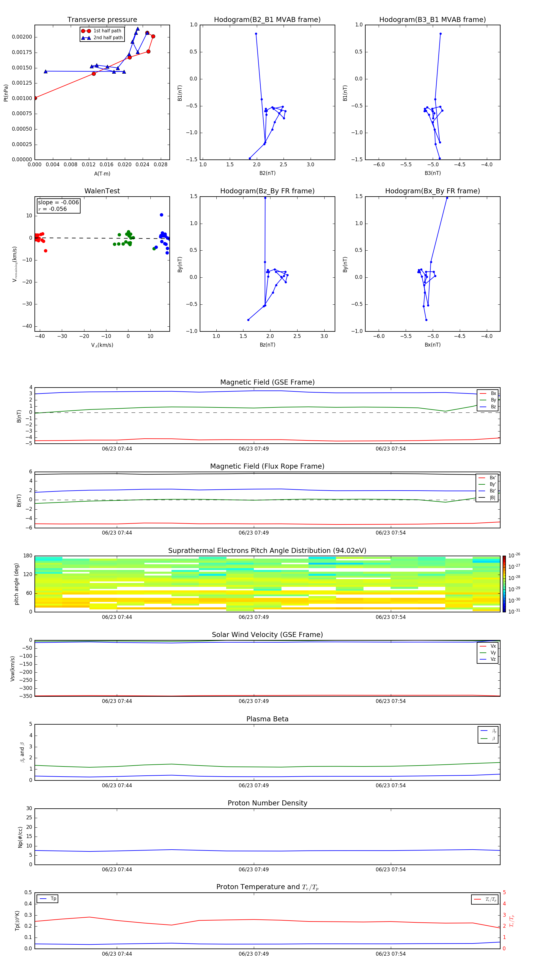The height and width of the screenshot is (980, 535).
Task: Click the By' legend entry in Flux Rope panel
Action: [487, 484]
